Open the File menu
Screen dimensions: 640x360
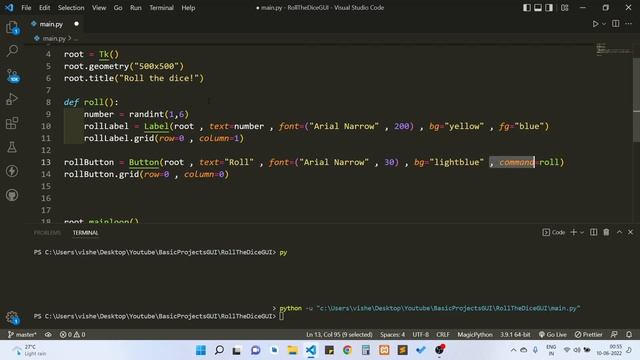point(26,8)
